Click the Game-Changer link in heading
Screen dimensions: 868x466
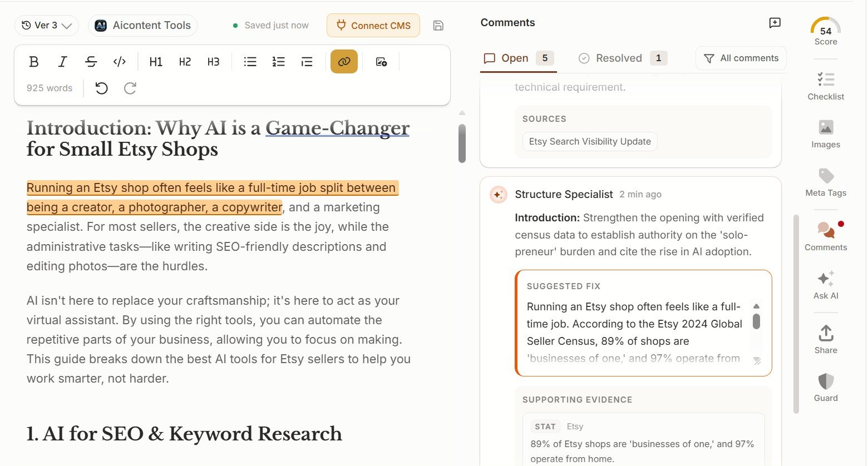(x=337, y=128)
